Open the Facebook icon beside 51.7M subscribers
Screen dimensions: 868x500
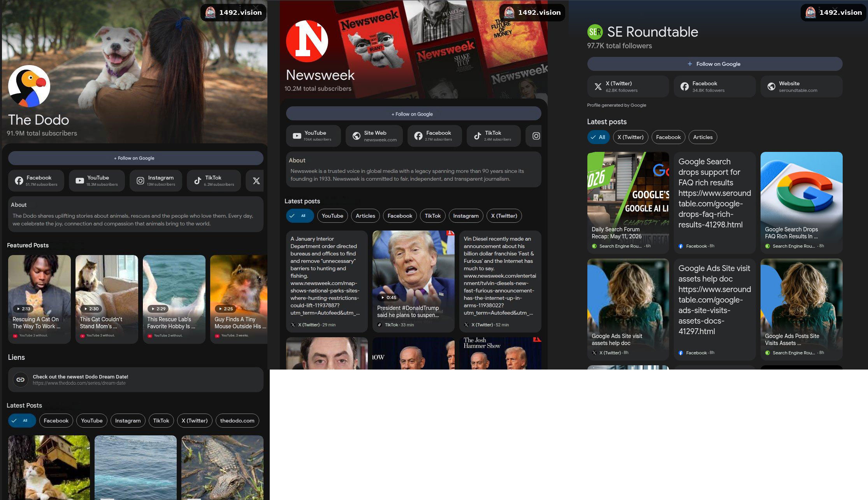(19, 181)
